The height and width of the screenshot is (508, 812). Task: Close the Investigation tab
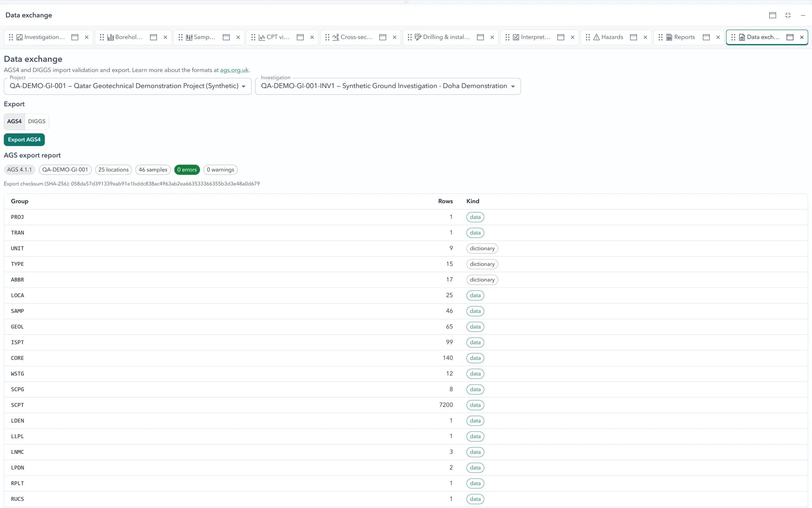point(87,37)
